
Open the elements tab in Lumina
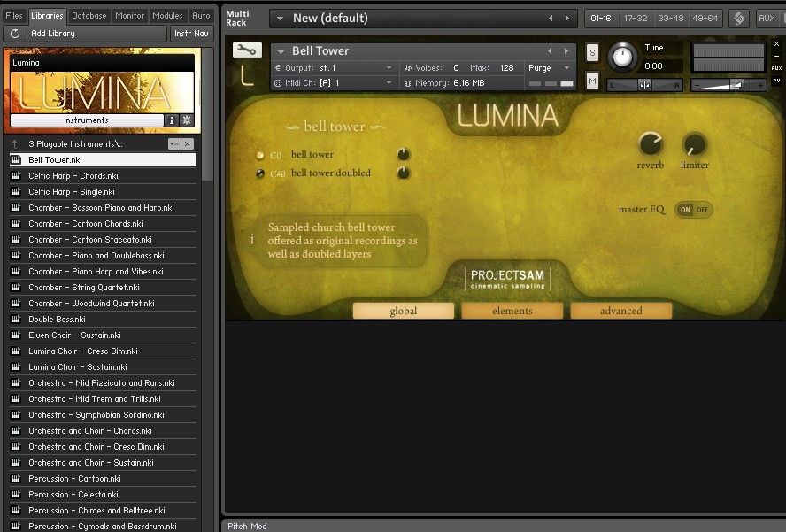(512, 311)
